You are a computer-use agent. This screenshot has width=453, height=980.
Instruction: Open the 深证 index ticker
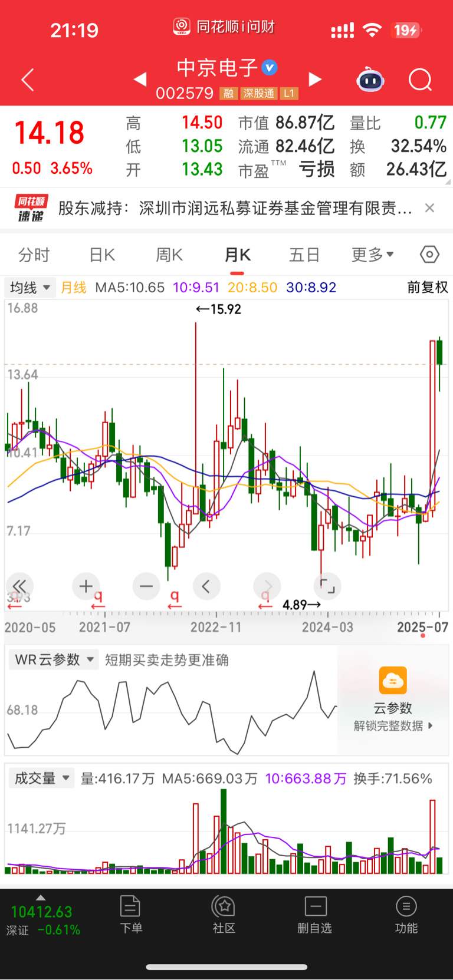coord(42,920)
